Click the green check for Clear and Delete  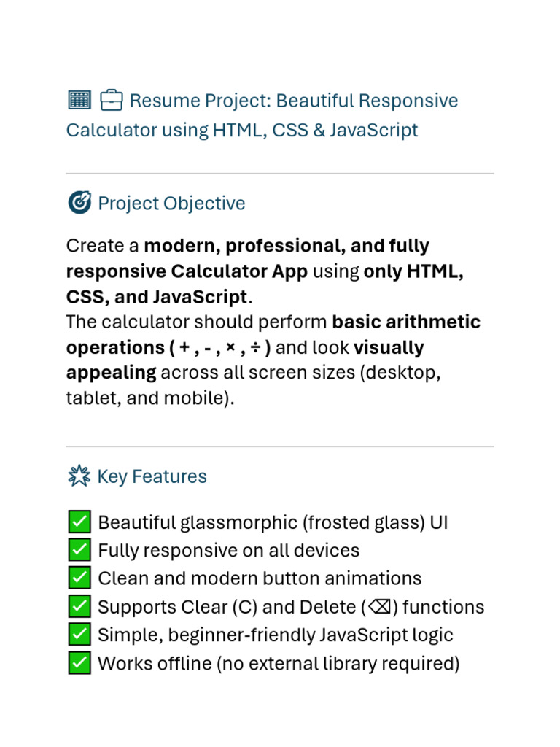tap(79, 606)
